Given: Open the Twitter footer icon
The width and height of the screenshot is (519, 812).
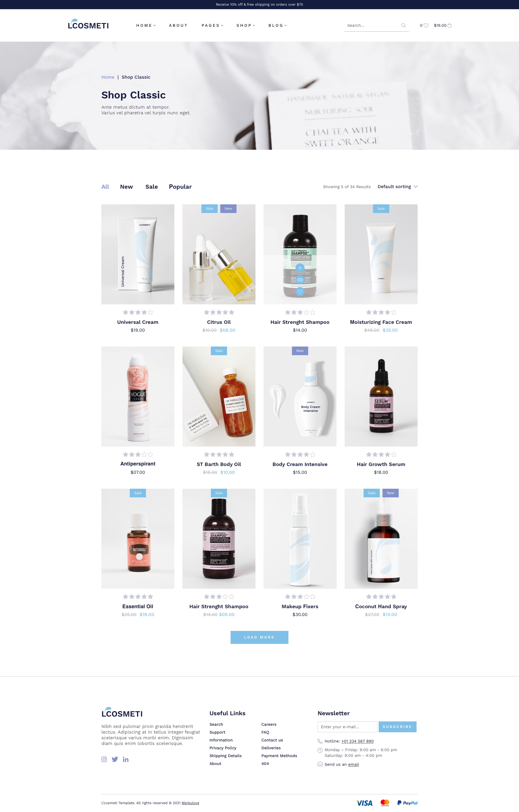Looking at the screenshot, I should (x=115, y=759).
